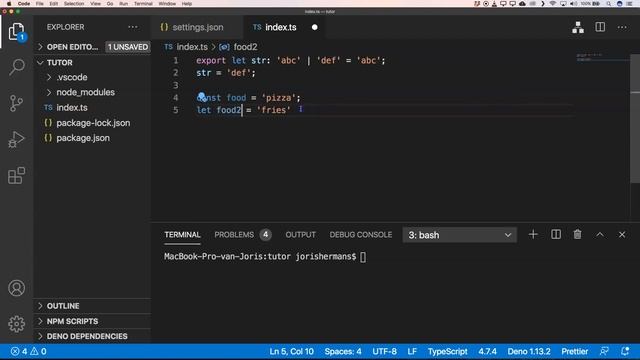Collapse the TUTOR folder section
640x360 pixels.
click(60, 62)
